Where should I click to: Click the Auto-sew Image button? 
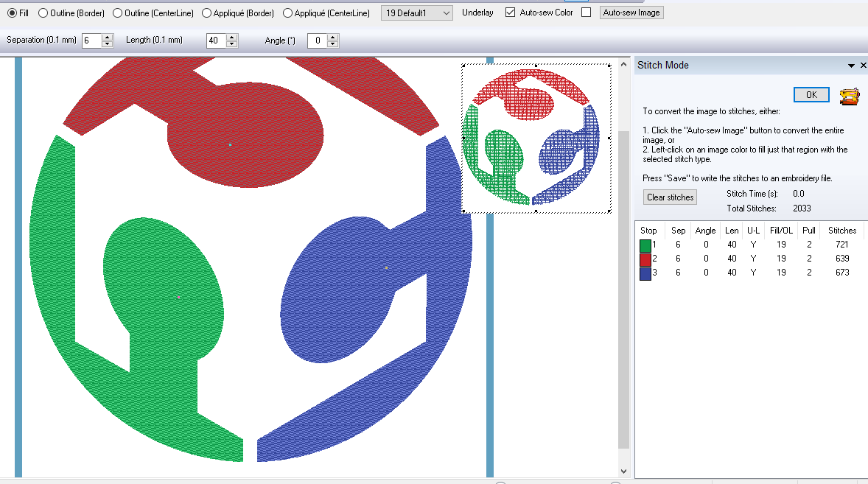coord(631,13)
